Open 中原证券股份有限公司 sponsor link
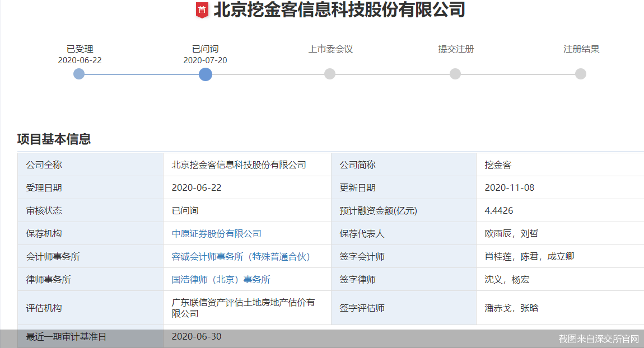 pos(217,233)
